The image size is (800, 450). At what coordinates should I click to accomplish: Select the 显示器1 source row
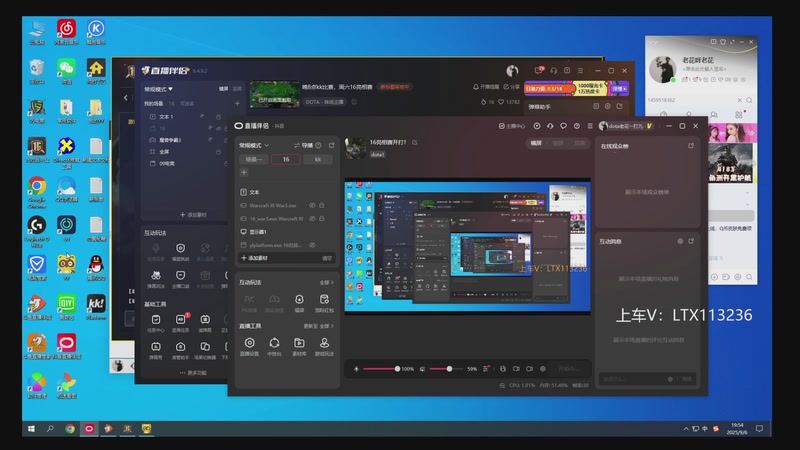pyautogui.click(x=286, y=232)
